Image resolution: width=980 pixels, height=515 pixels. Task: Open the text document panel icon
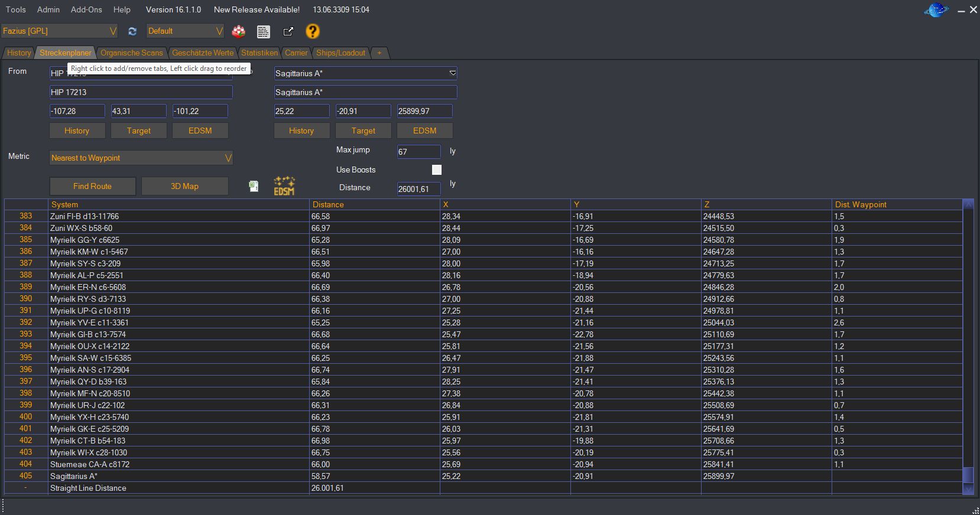(x=264, y=31)
